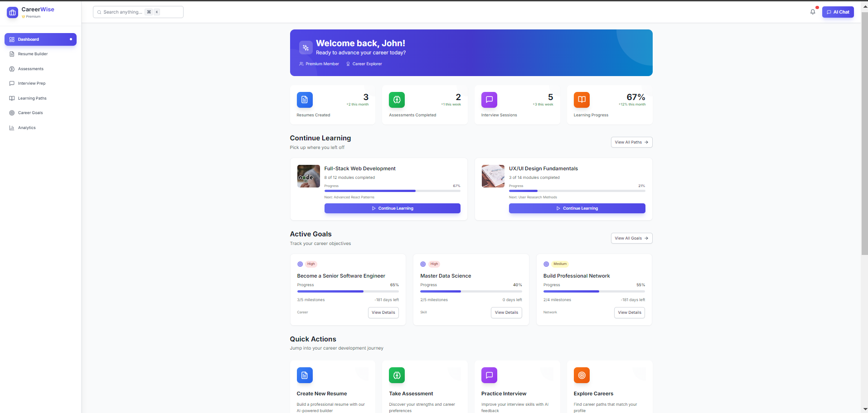Focus the Search anything input field
This screenshot has height=413, width=868.
click(x=138, y=12)
